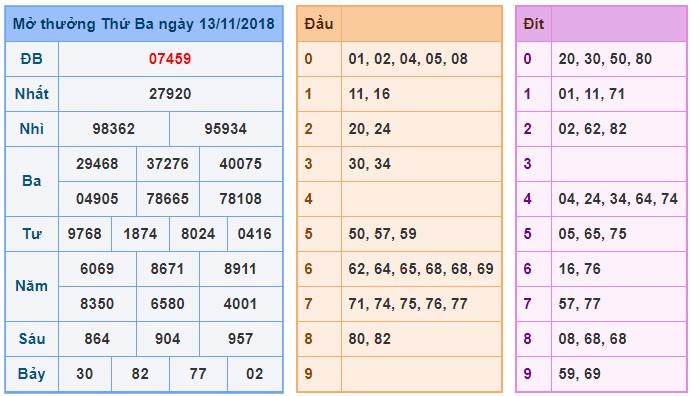
Task: Click the Đầu row 0 list 01, 02, 04
Action: 382,59
